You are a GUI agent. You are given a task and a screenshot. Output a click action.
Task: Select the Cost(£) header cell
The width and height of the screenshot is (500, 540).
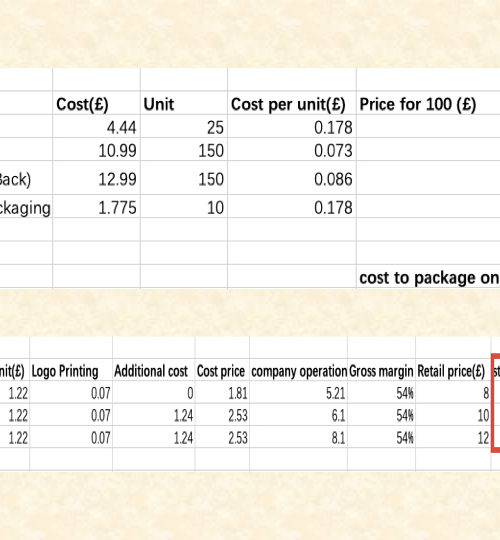coord(96,104)
